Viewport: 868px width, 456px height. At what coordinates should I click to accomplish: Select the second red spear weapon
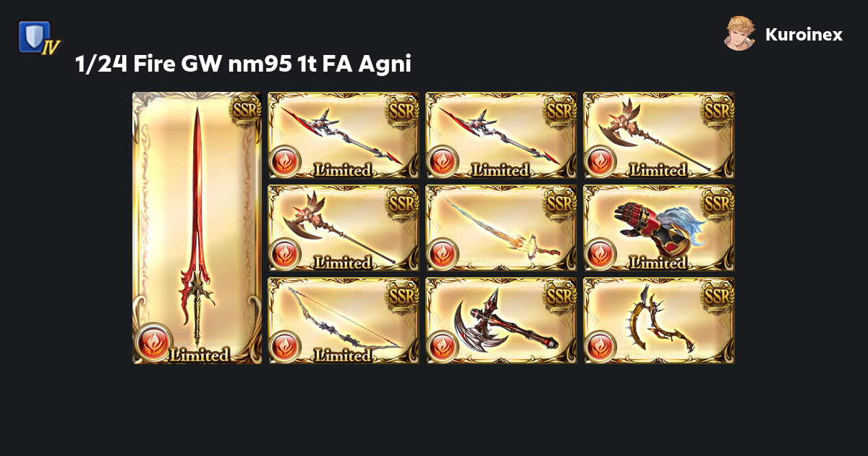click(x=501, y=135)
